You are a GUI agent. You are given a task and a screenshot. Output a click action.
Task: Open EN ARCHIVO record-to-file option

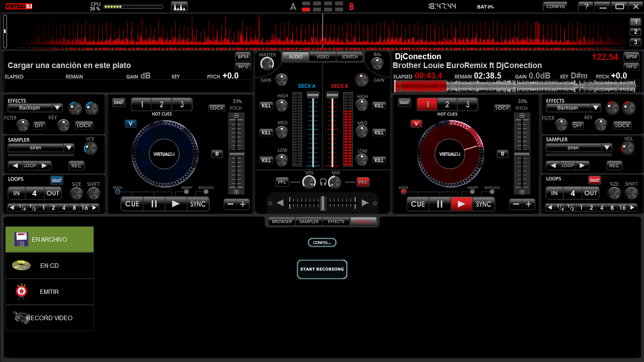[50, 240]
